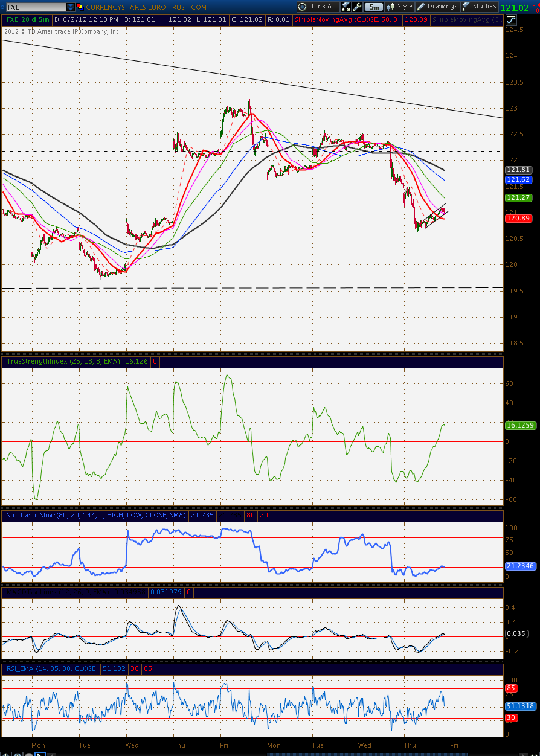540x756 pixels.
Task: Click the blue 51.1318 axis tag
Action: (x=521, y=705)
